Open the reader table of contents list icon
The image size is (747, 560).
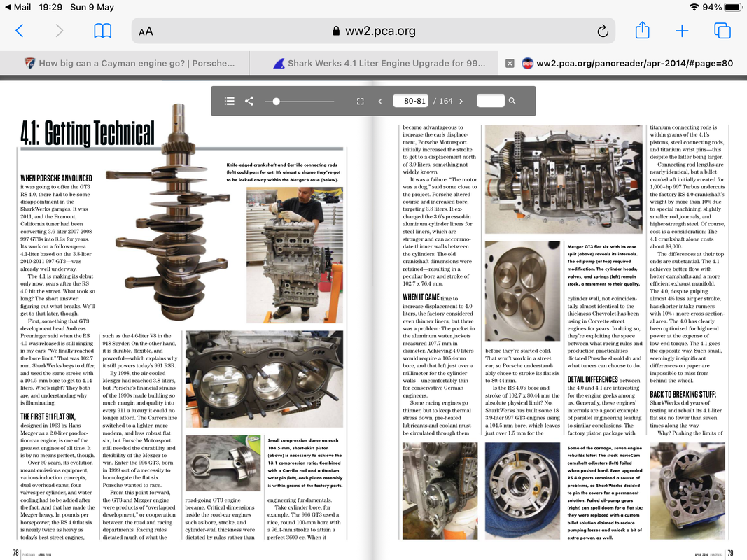click(x=229, y=101)
